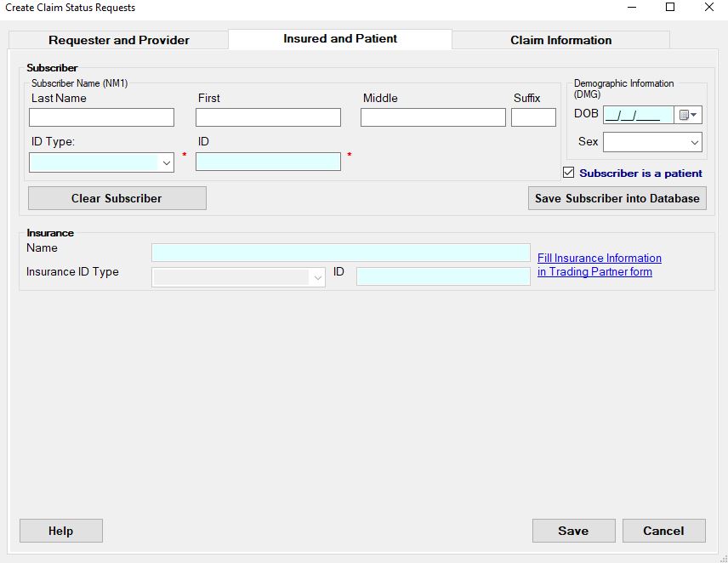Click the Save button
The image size is (728, 563).
pos(573,531)
